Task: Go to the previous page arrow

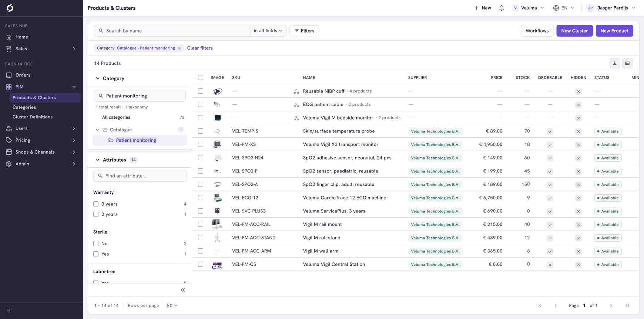Action: (556, 306)
